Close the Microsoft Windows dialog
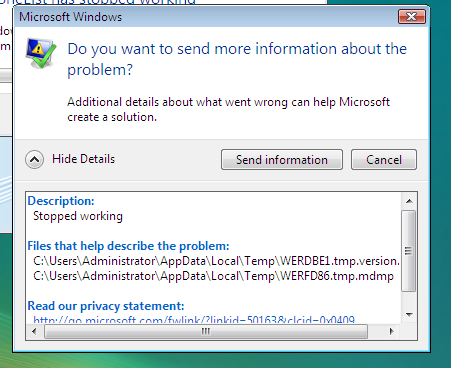 [412, 17]
